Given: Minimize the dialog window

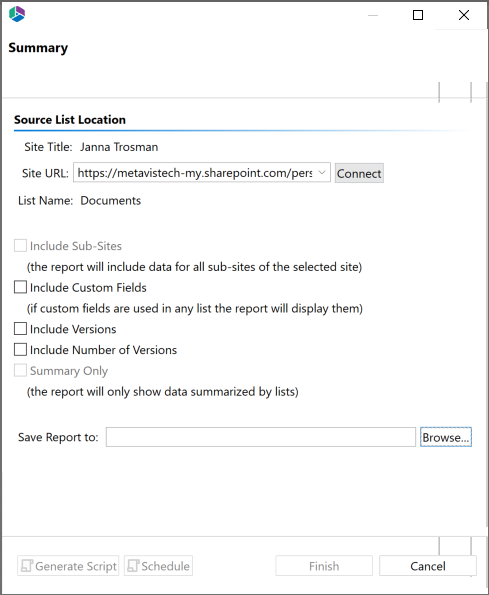Looking at the screenshot, I should pyautogui.click(x=373, y=16).
